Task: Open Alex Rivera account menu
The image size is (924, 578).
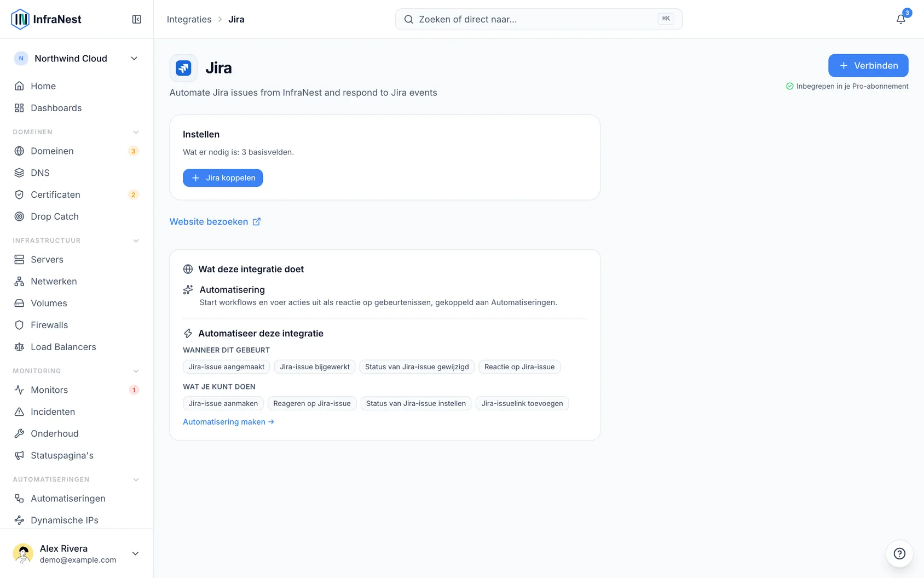Action: [x=77, y=553]
